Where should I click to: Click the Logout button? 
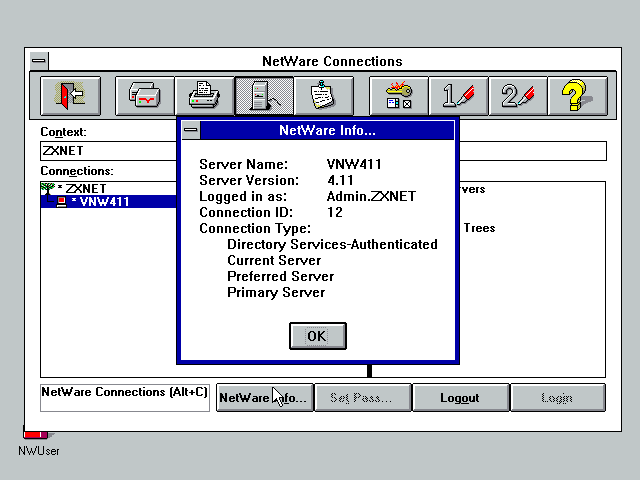[x=461, y=398]
